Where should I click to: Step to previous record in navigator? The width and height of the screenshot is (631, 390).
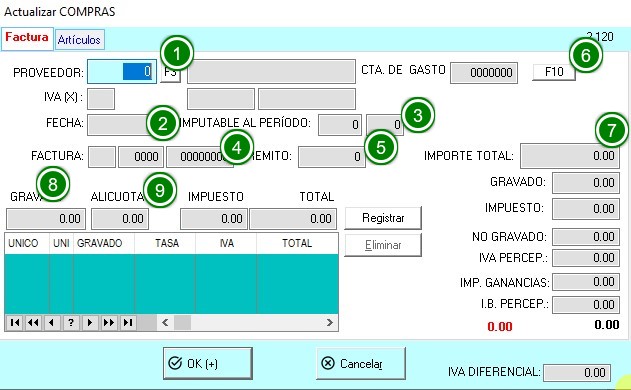click(52, 322)
